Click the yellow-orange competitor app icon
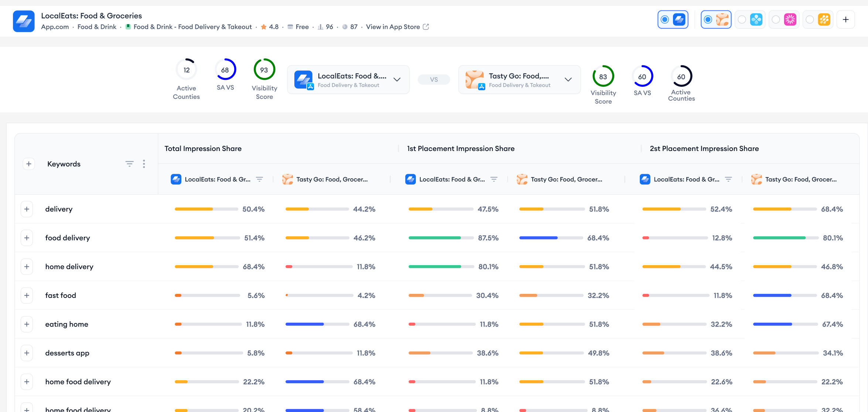 824,20
